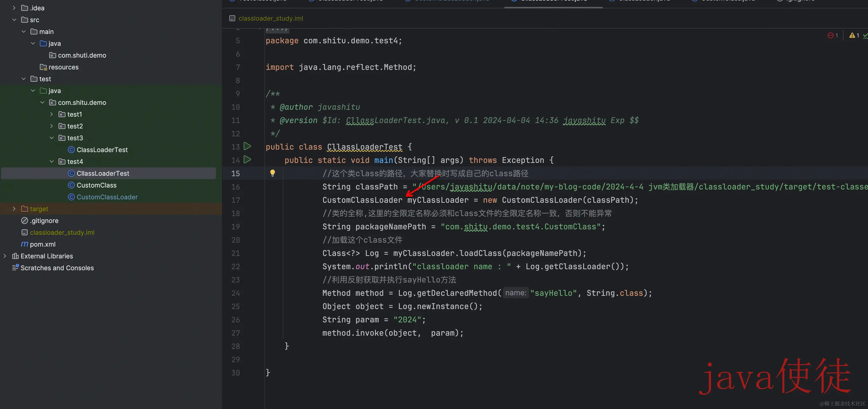This screenshot has height=409, width=868.
Task: Collapse the com.shitu.demo package
Action: click(42, 102)
